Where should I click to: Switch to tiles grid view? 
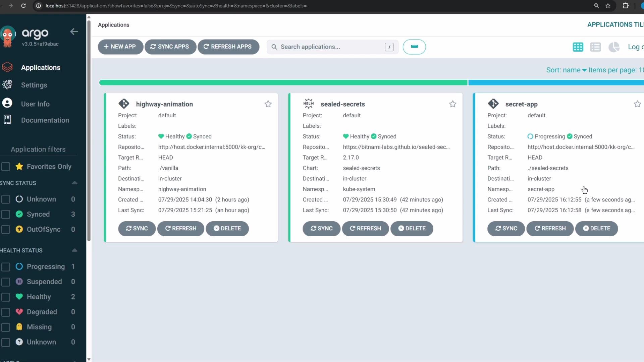point(578,47)
